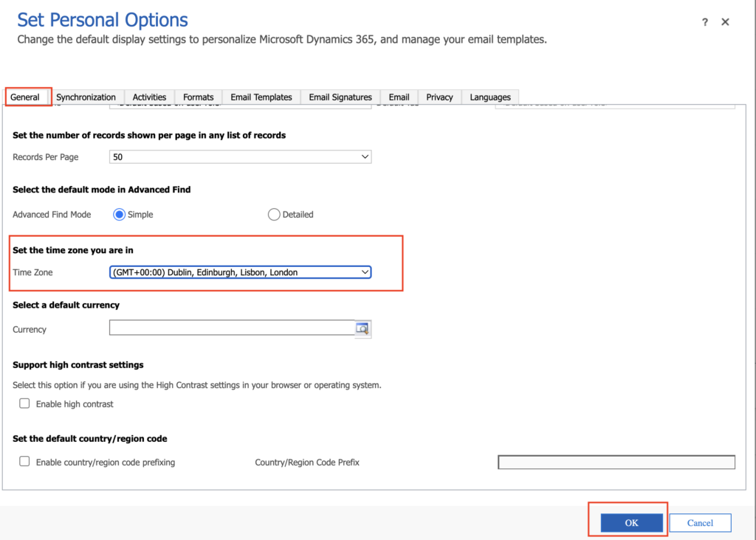The width and height of the screenshot is (756, 540).
Task: Click the Currency input field
Action: pyautogui.click(x=232, y=328)
